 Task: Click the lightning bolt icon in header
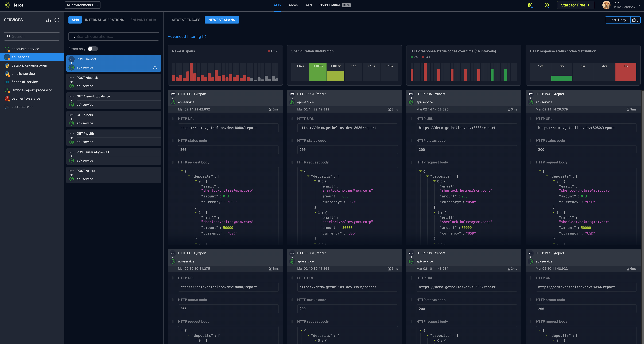click(547, 5)
